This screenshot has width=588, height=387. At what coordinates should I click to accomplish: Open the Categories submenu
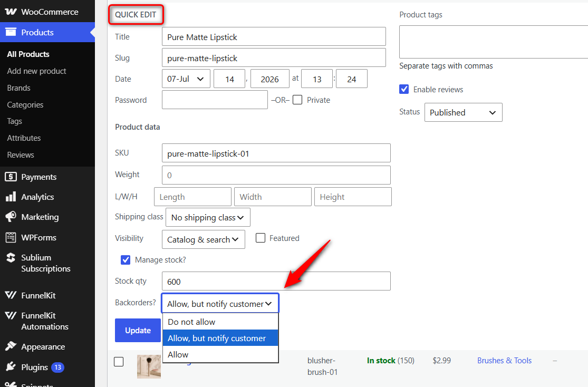25,104
